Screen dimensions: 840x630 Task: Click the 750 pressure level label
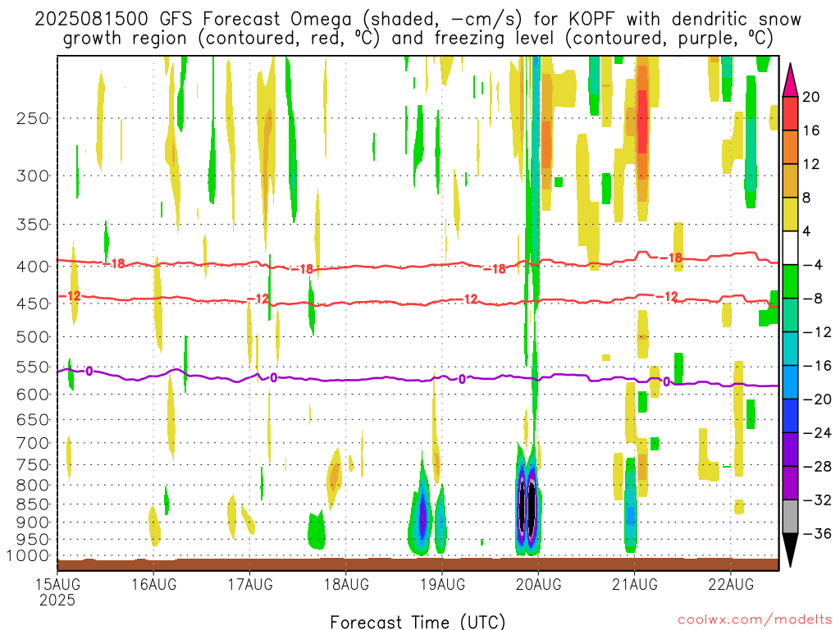coord(33,465)
